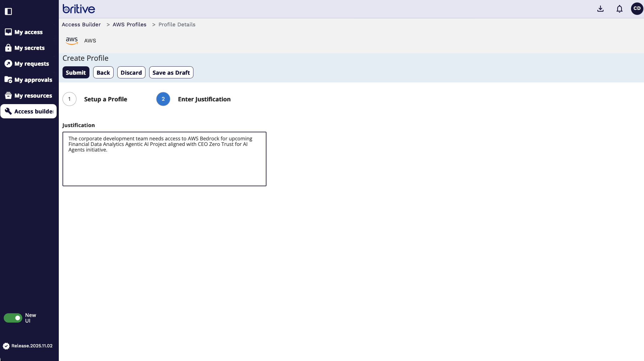This screenshot has height=361, width=644.
Task: Discard the profile draft
Action: tap(131, 73)
